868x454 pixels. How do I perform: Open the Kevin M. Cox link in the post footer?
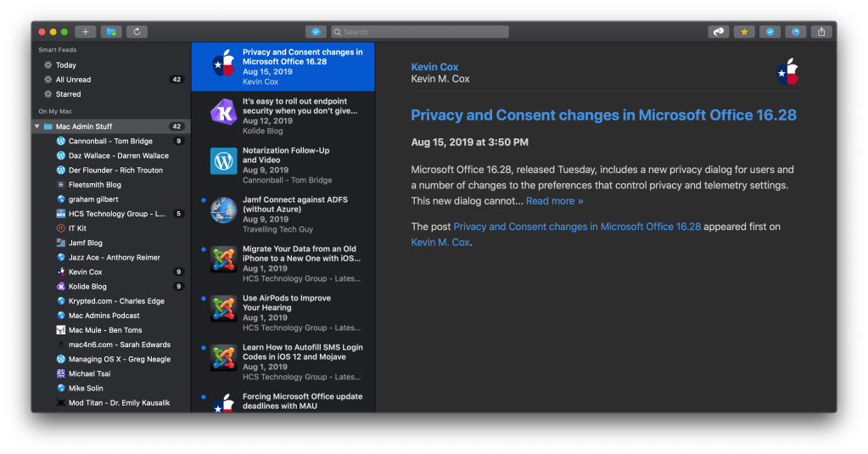click(440, 242)
